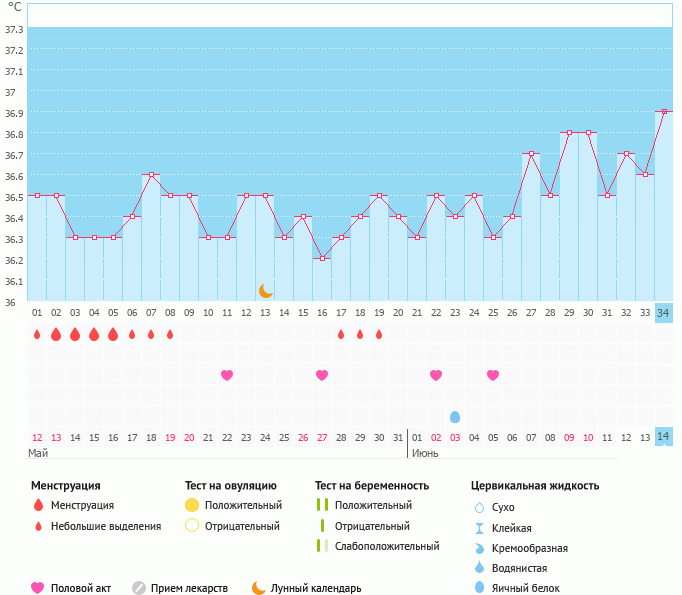Select highlighted cycle day 34 on the axis
The image size is (682, 595).
coord(664,313)
